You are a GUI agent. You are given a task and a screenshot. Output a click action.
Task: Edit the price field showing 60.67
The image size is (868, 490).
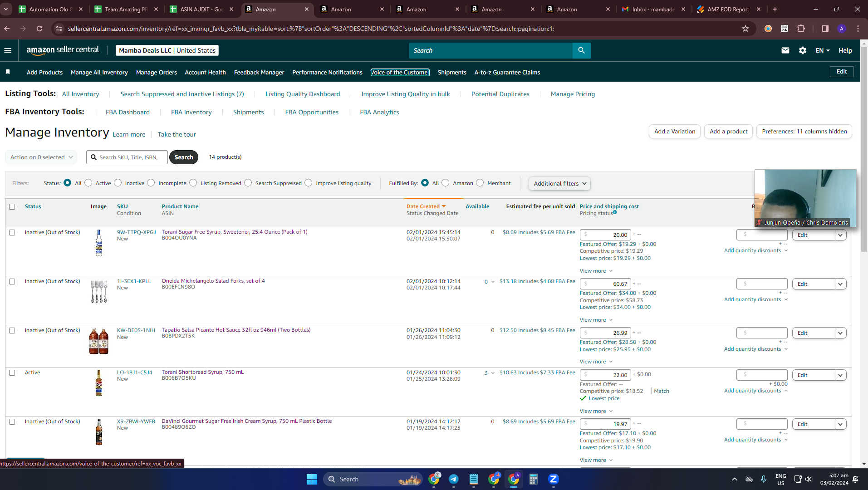tap(605, 284)
